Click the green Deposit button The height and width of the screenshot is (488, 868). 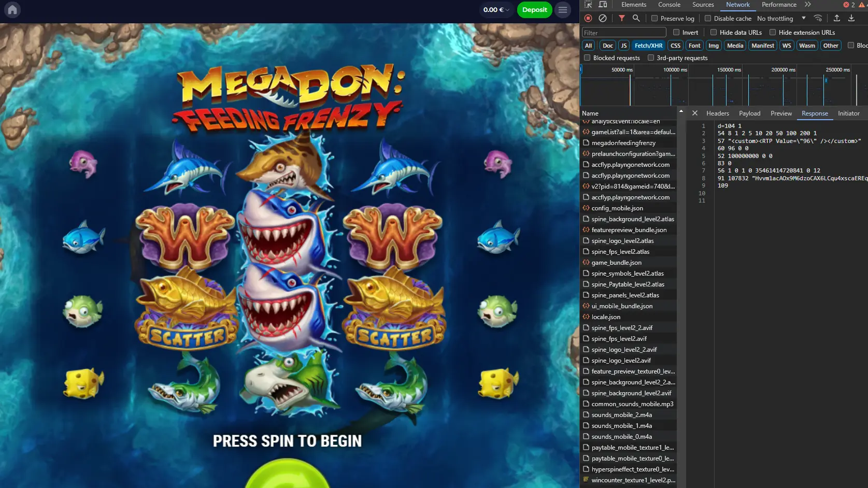(x=535, y=10)
